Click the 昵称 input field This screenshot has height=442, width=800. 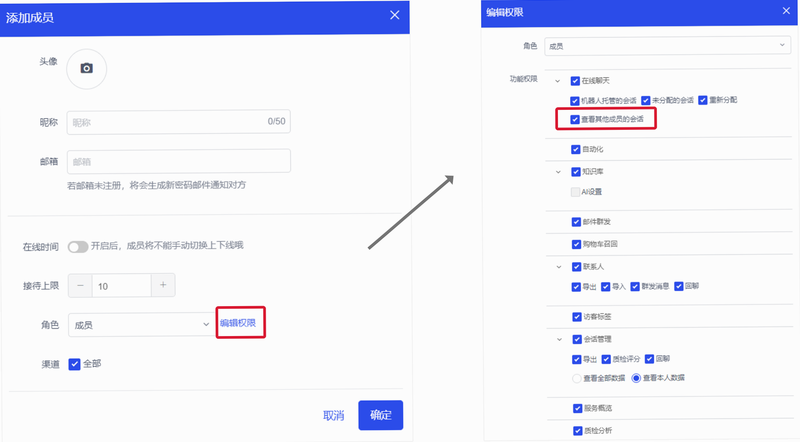pyautogui.click(x=179, y=122)
